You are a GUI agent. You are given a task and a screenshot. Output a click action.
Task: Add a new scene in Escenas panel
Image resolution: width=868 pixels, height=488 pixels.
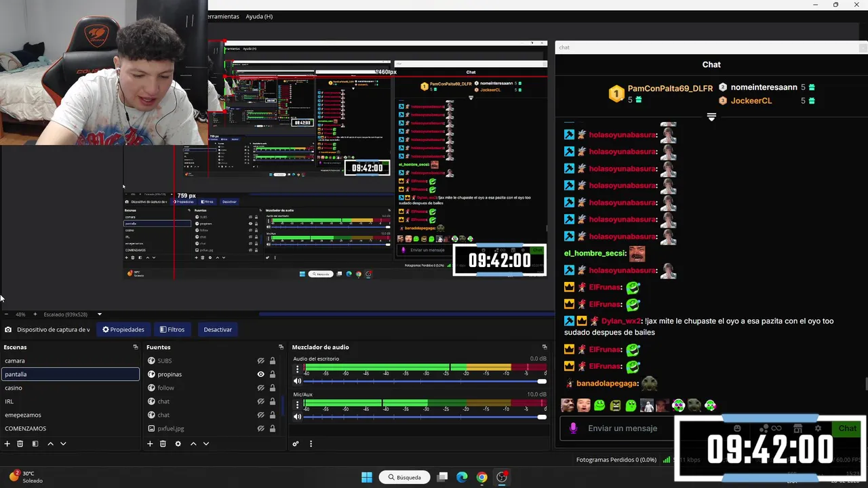tap(7, 444)
